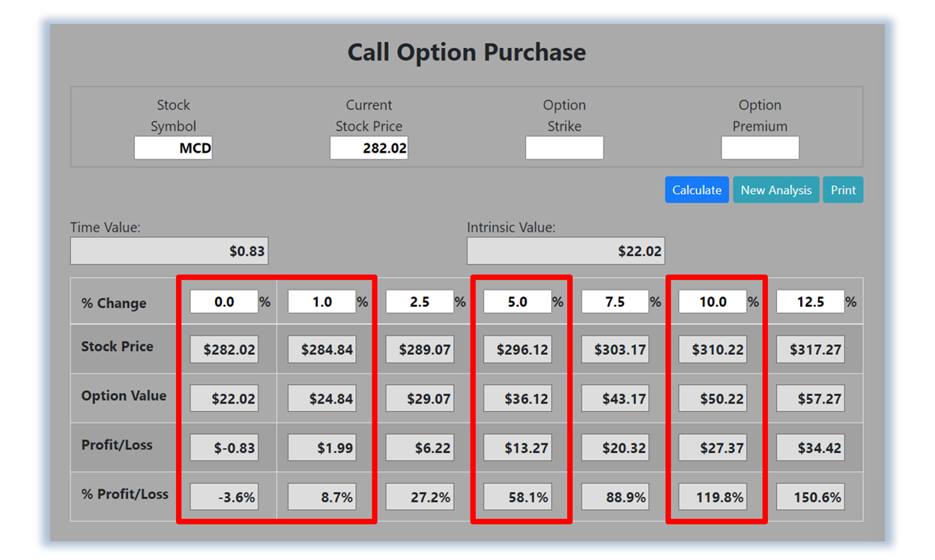Image resolution: width=935 pixels, height=560 pixels.
Task: Select the $50.22 option value cell
Action: point(712,399)
